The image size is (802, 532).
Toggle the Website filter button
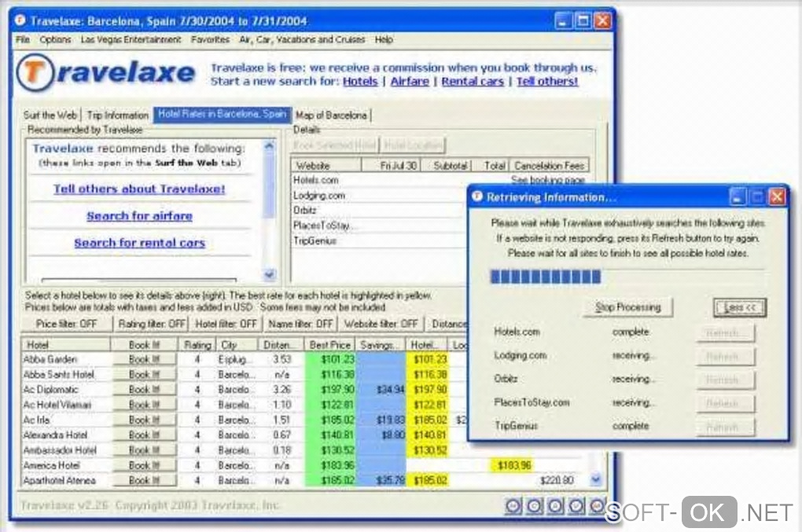click(x=381, y=324)
